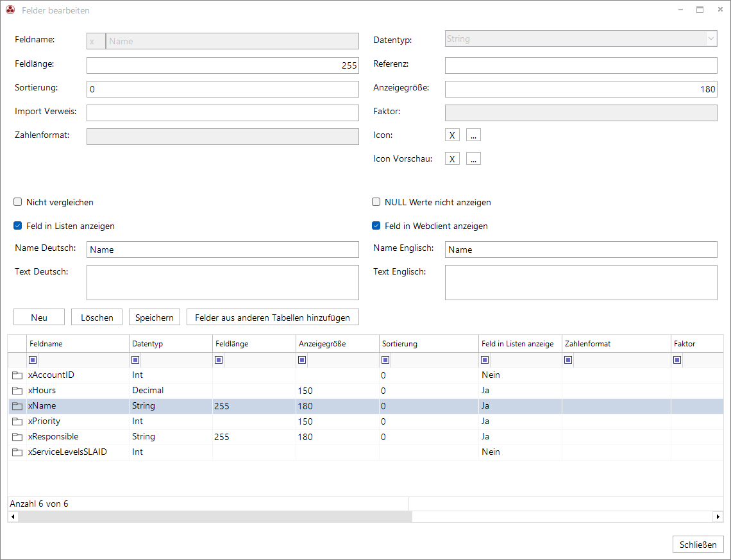Clear the Icon Vorschau with X

click(452, 159)
